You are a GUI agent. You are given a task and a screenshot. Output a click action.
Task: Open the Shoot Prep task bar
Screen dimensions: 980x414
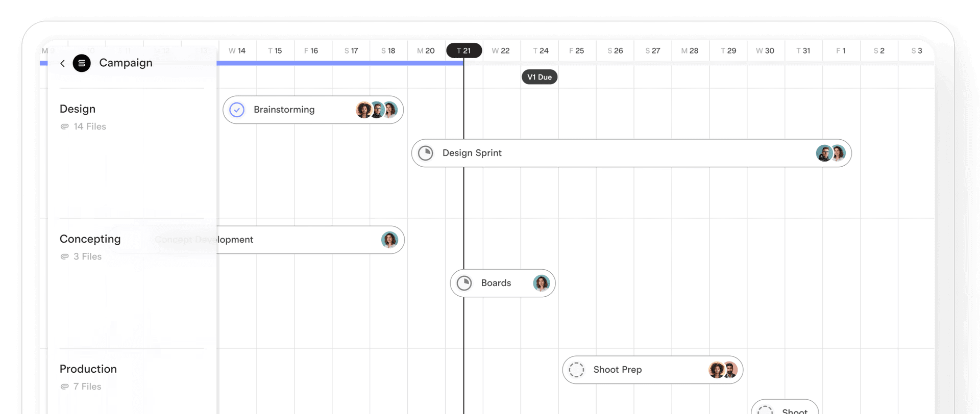(653, 370)
